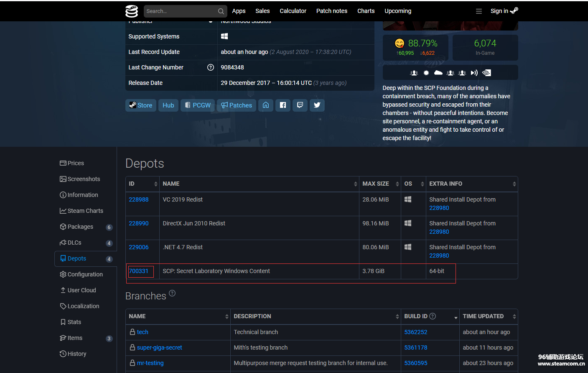
Task: Focus the top search input field
Action: [x=180, y=11]
